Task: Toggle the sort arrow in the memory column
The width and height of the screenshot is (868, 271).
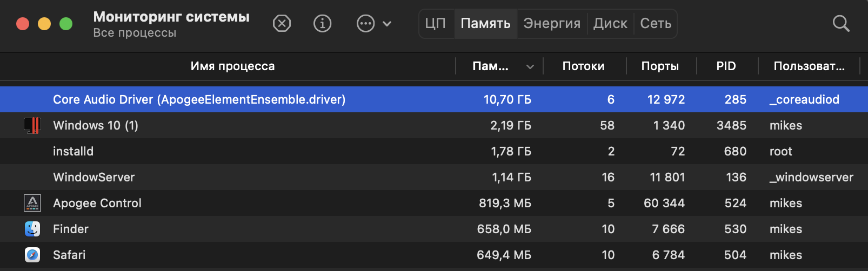Action: pyautogui.click(x=530, y=67)
